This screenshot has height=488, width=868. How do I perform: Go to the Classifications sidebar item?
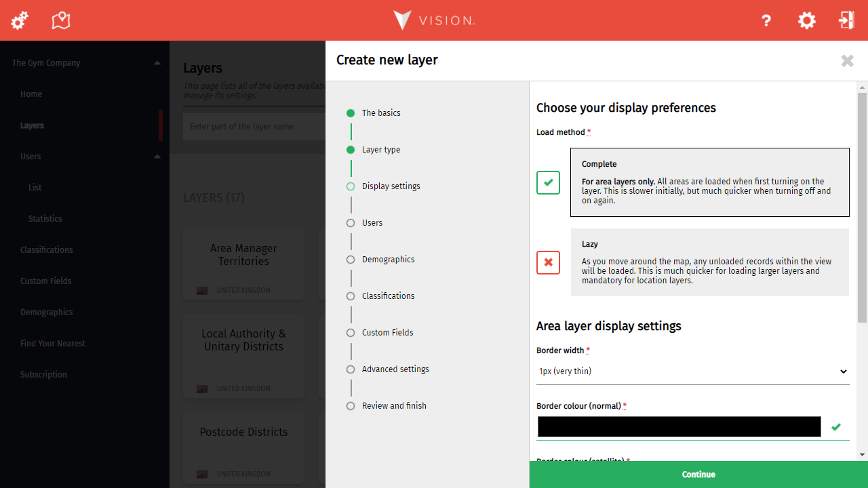point(47,250)
